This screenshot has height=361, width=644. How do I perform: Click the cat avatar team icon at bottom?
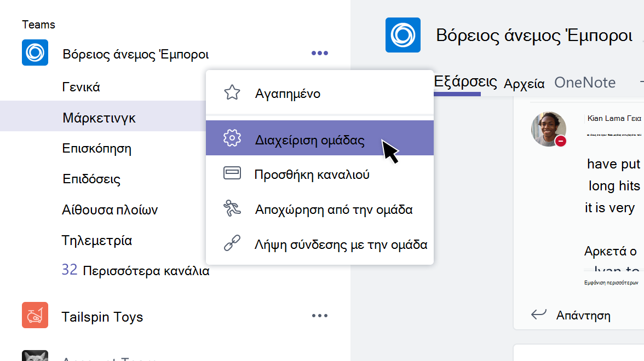click(x=35, y=356)
